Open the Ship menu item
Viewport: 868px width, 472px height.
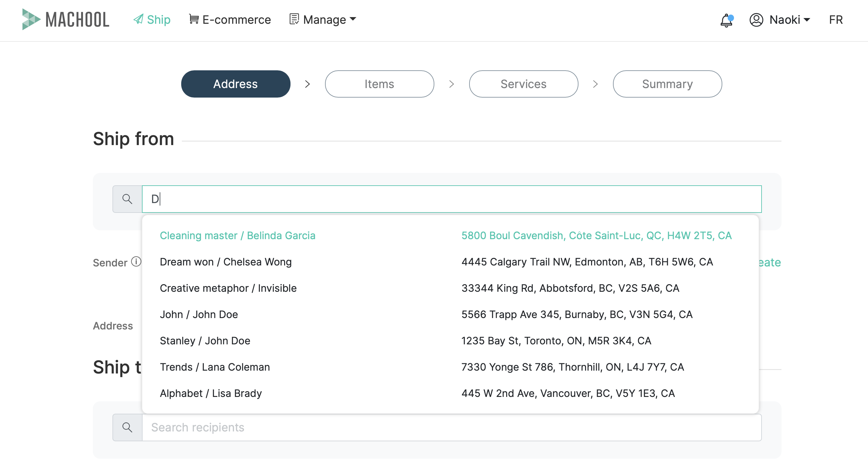152,20
